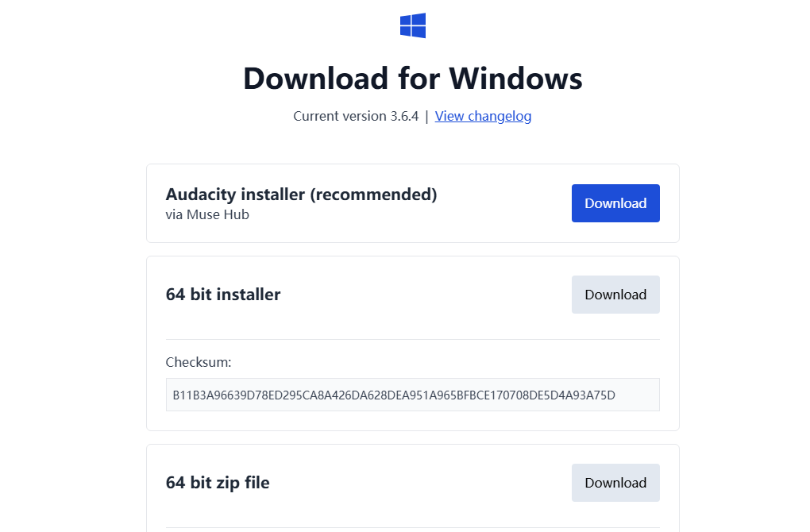The height and width of the screenshot is (532, 810).
Task: Click the Checksum: label
Action: (199, 362)
